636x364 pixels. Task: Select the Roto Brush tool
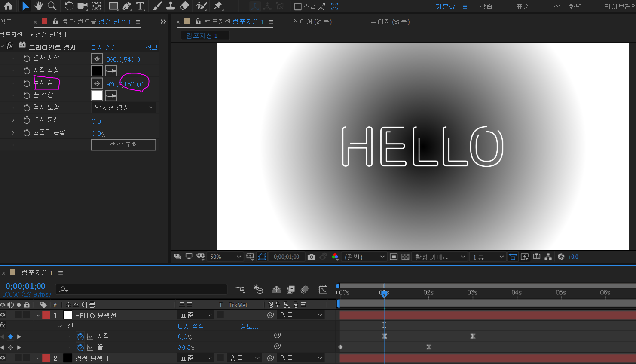202,6
